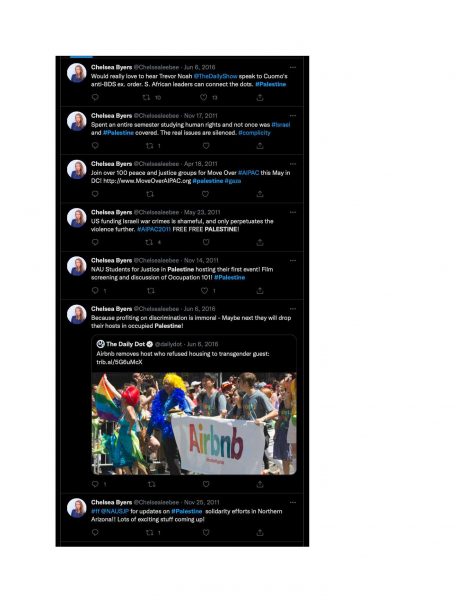
Task: Click the #AIPAC2011 hashtag
Action: 154,229
